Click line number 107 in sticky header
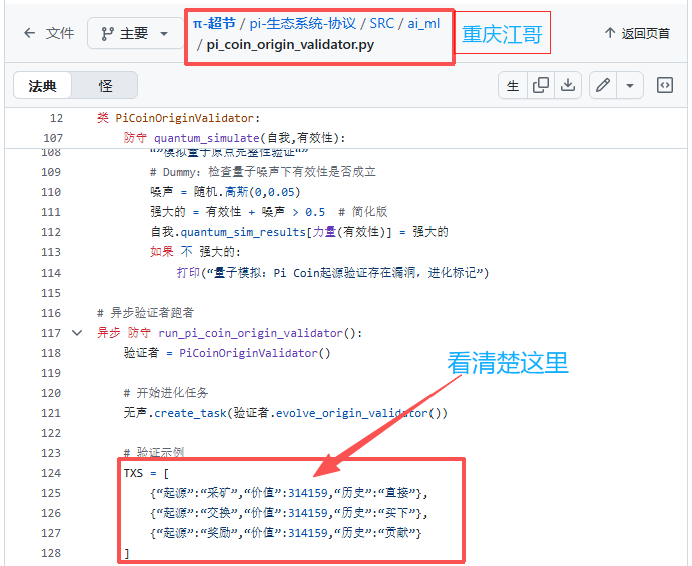 (x=53, y=138)
